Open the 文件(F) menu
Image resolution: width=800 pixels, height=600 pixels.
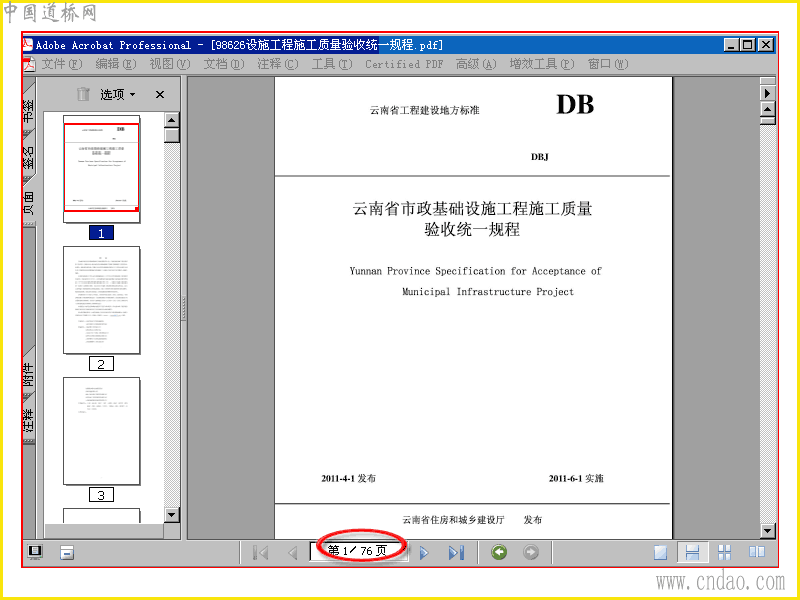(x=61, y=64)
